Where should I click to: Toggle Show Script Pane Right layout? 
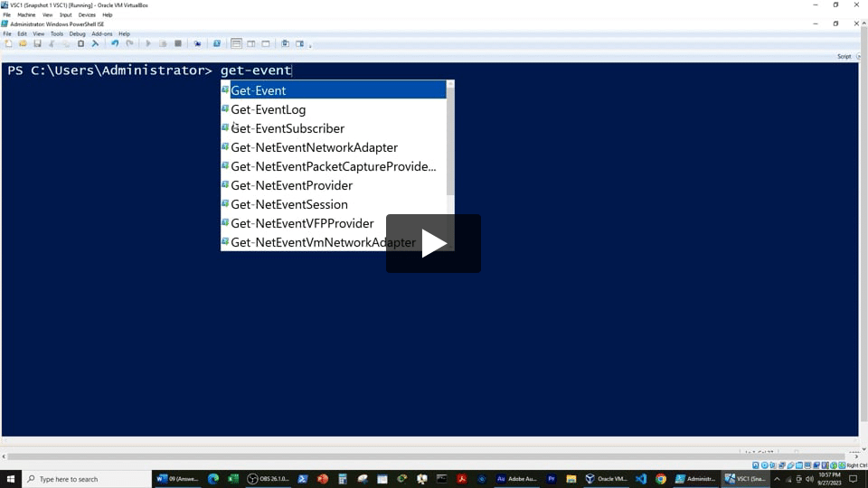tap(251, 43)
